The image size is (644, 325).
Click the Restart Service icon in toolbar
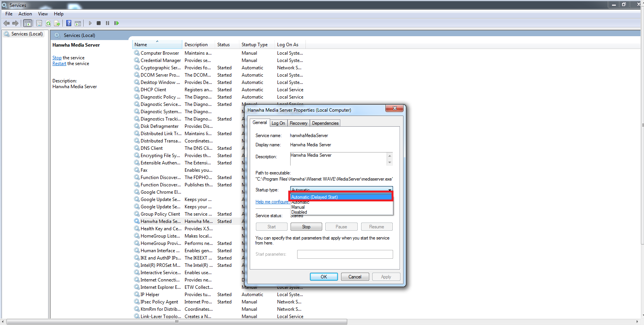click(x=116, y=23)
